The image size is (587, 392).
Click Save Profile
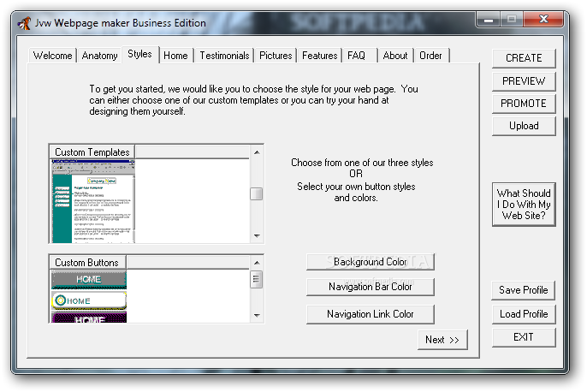[524, 290]
